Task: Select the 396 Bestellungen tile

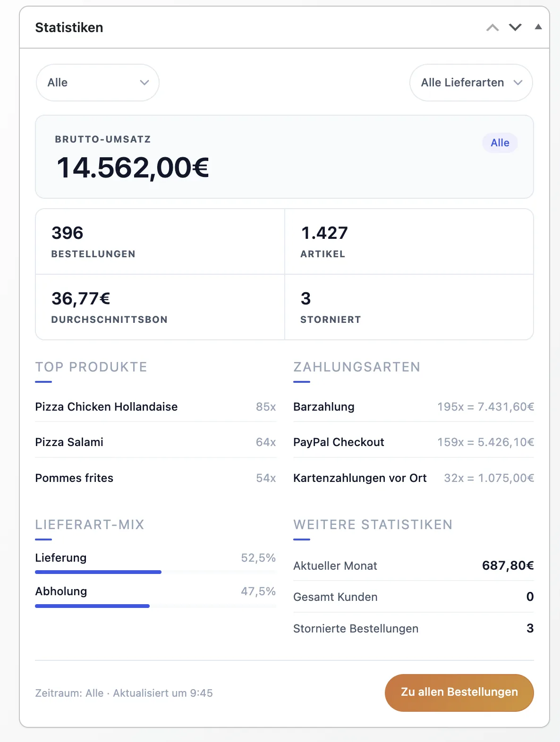Action: [x=160, y=241]
